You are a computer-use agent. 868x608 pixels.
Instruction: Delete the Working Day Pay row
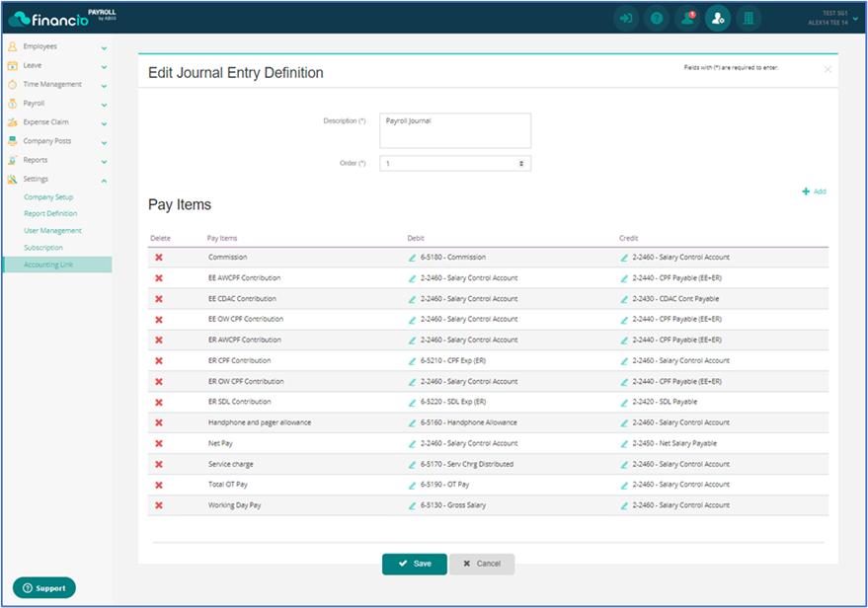(x=159, y=505)
